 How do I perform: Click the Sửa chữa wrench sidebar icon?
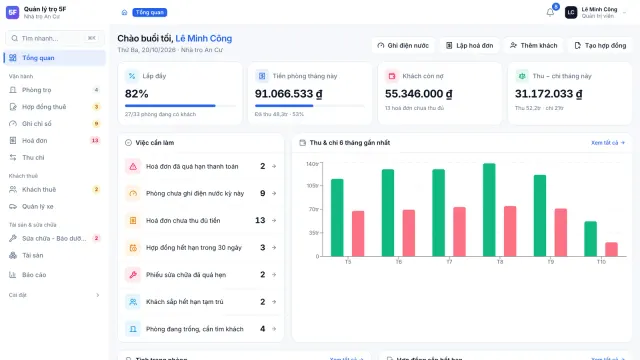point(13,238)
